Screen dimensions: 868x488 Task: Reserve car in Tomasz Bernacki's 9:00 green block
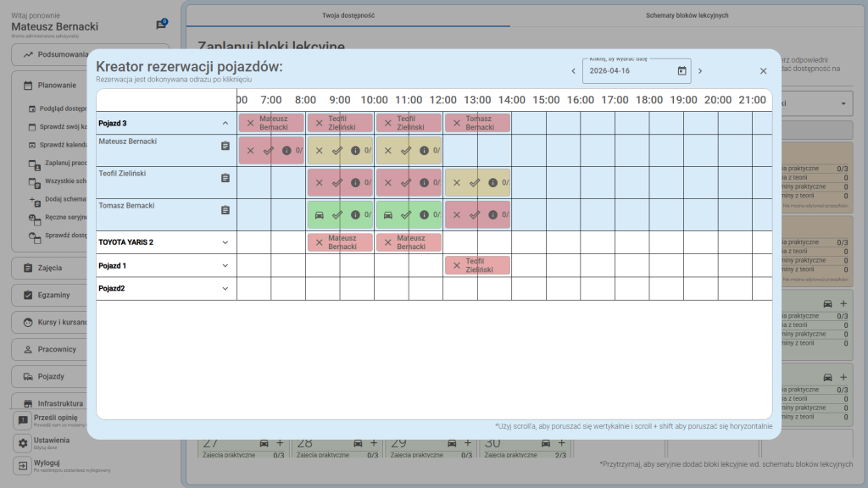click(x=320, y=215)
